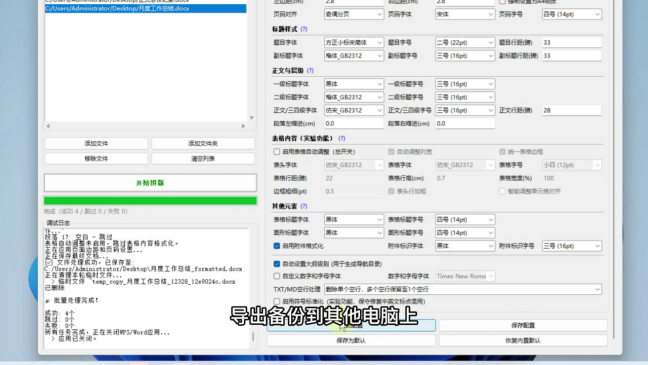Click 清空列表 button

(x=203, y=159)
